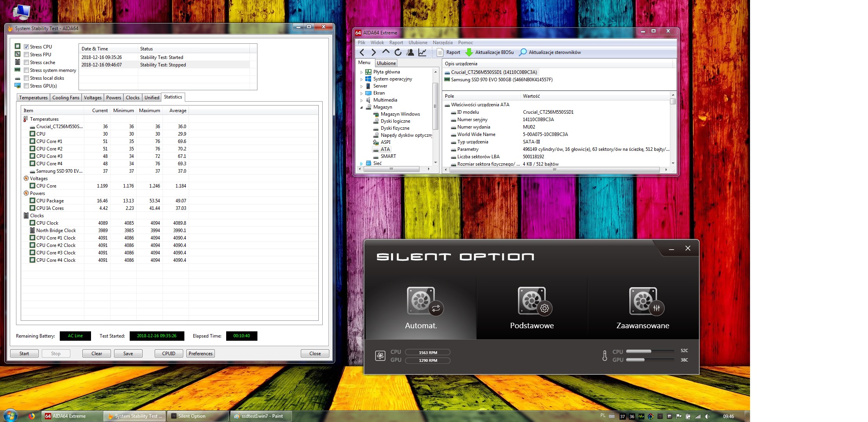Switch to the Cooling Fans tab
Image resolution: width=868 pixels, height=422 pixels.
pos(66,98)
